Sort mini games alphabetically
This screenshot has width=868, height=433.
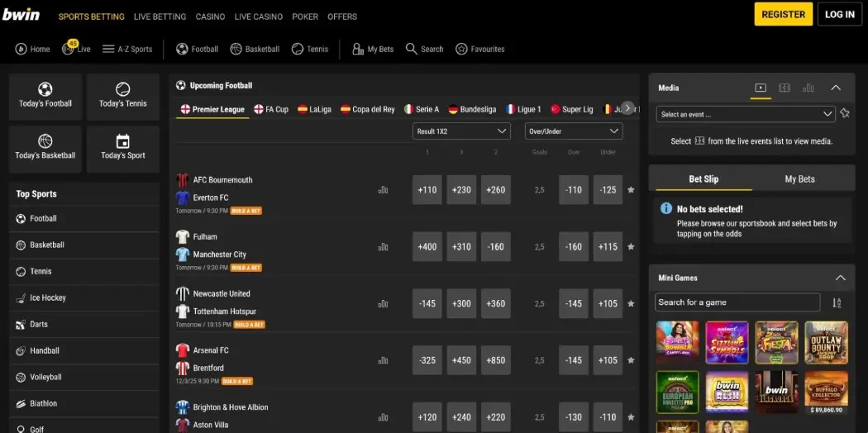[837, 302]
